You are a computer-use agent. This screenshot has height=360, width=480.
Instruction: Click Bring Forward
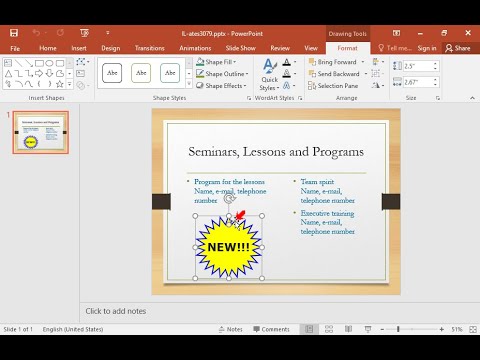tap(332, 62)
